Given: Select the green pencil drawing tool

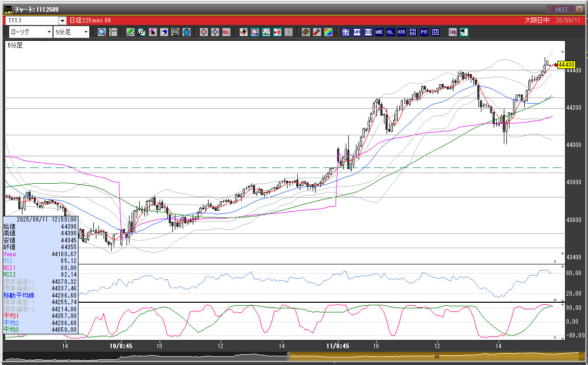Looking at the screenshot, I should point(130,32).
